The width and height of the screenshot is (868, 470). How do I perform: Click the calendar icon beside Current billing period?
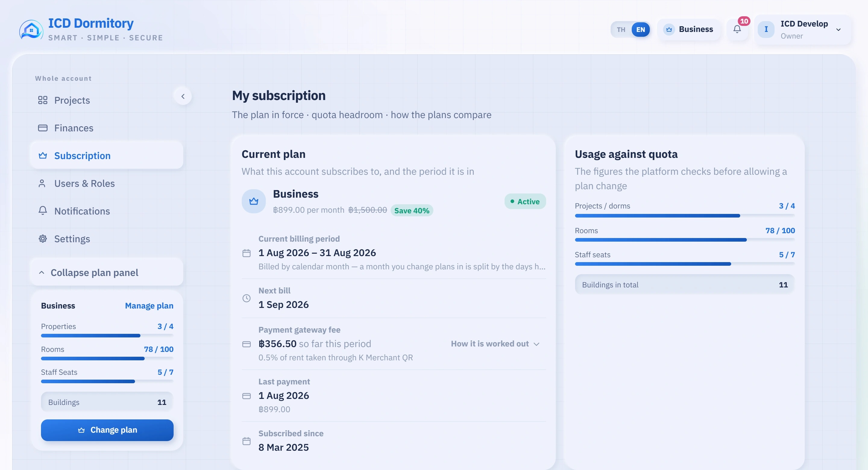(x=247, y=253)
